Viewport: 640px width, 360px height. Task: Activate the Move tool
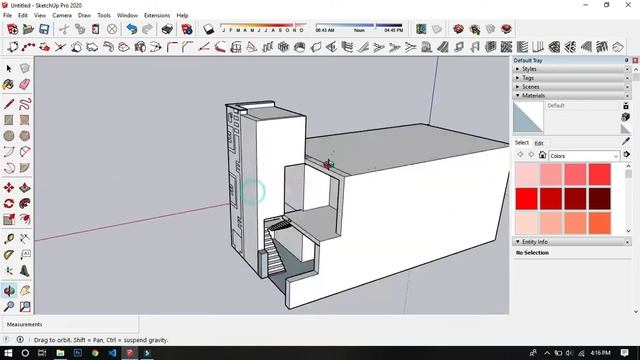(9, 187)
